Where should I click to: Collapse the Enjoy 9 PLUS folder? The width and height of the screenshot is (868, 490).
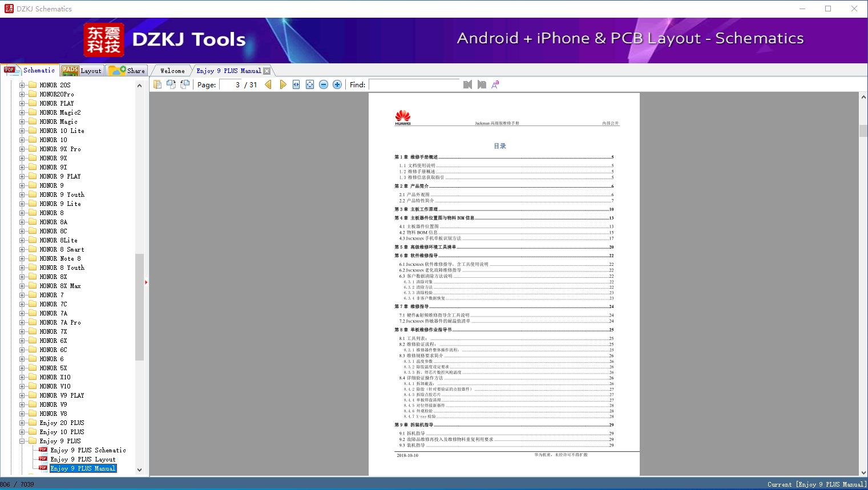[x=22, y=441]
